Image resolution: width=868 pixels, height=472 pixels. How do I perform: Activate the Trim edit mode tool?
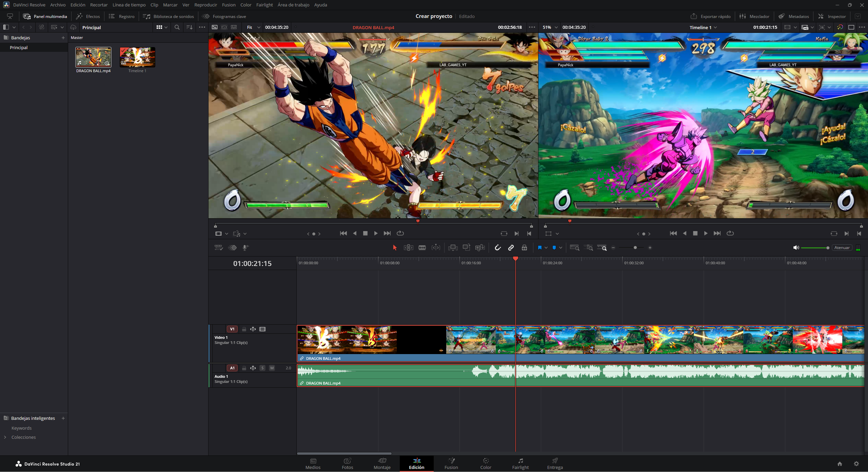(x=408, y=248)
